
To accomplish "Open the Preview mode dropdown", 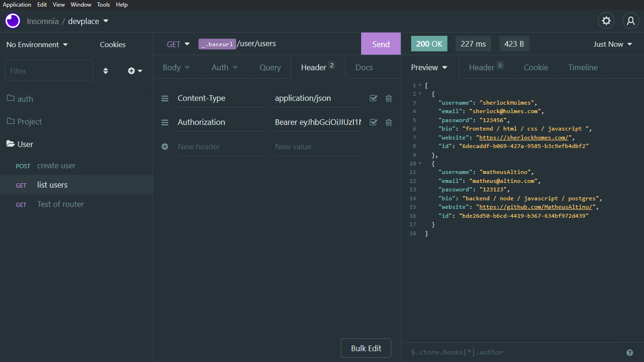I will pyautogui.click(x=429, y=67).
